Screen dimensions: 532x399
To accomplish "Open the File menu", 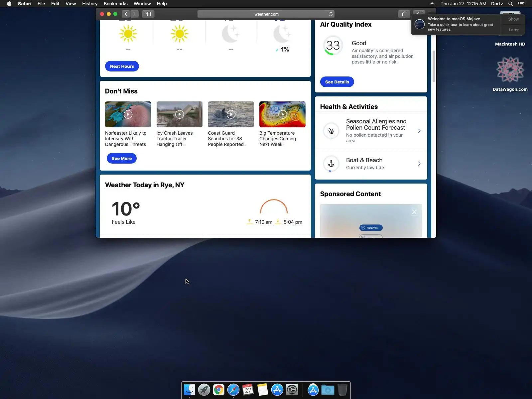I will pos(41,4).
